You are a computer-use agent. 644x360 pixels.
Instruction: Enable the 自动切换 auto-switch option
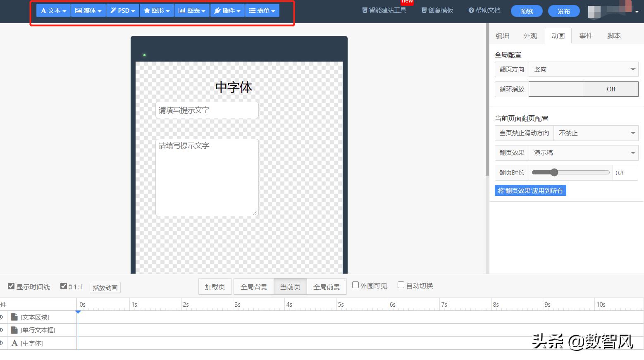coord(401,284)
